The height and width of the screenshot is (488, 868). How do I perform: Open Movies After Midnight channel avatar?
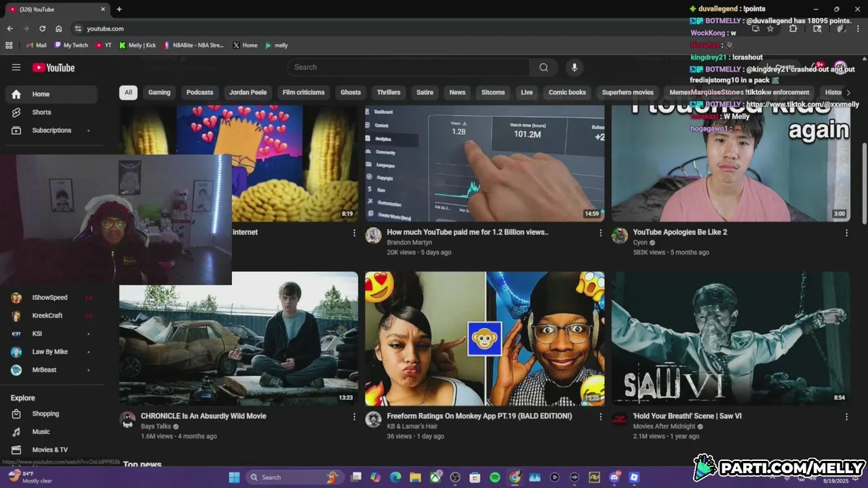pos(619,420)
